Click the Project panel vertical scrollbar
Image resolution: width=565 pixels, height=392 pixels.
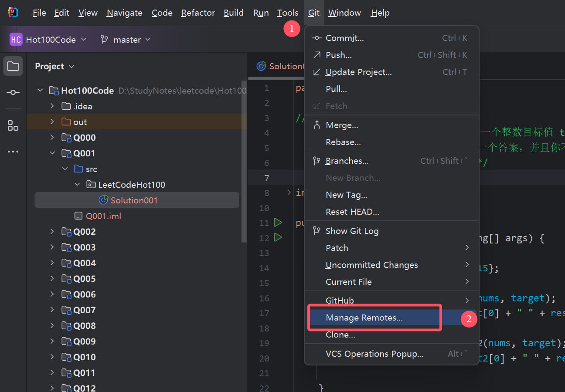pos(244,161)
